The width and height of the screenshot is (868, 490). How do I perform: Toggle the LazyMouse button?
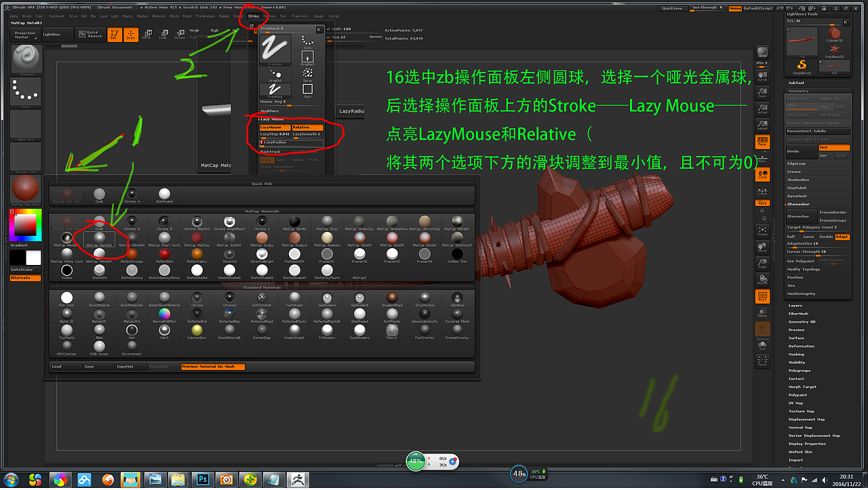coord(275,127)
